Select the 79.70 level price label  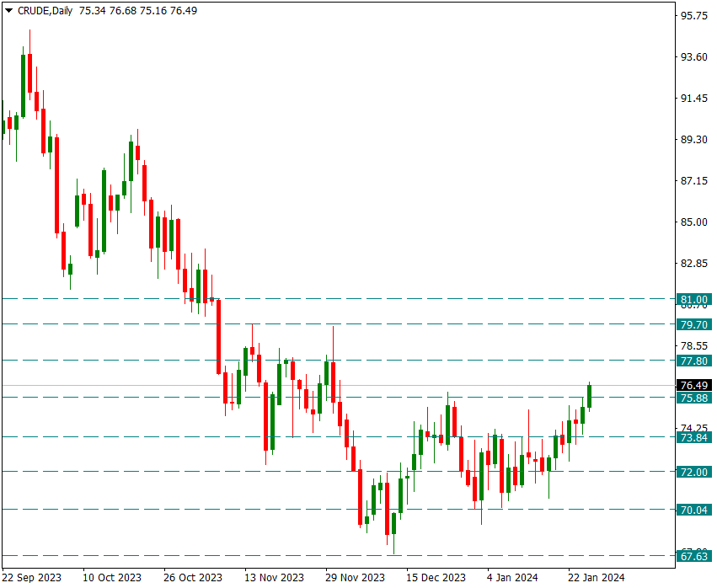pos(693,324)
